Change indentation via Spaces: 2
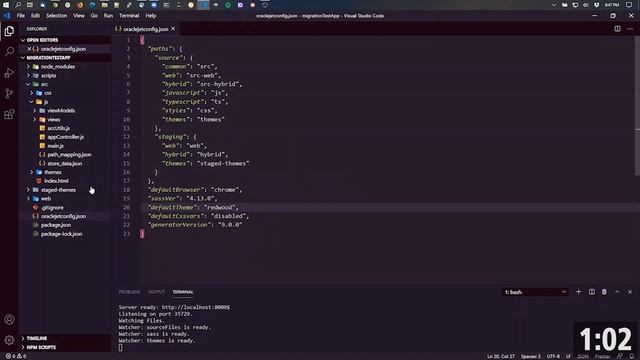640x360 pixels. 531,356
